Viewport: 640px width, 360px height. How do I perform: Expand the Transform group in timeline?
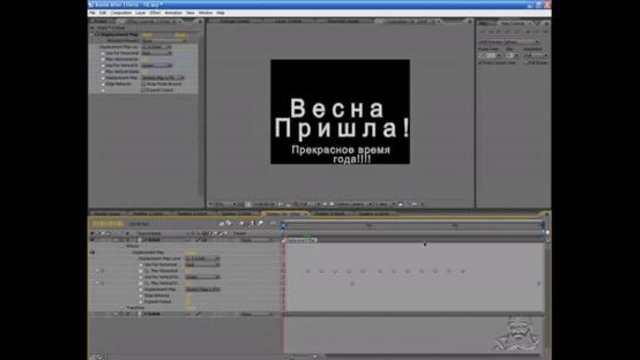122,307
